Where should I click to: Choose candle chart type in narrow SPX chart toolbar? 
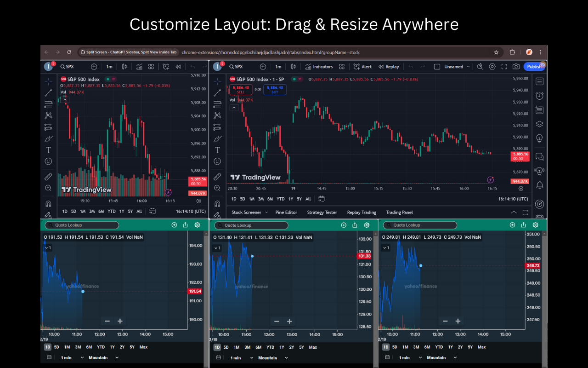(124, 67)
